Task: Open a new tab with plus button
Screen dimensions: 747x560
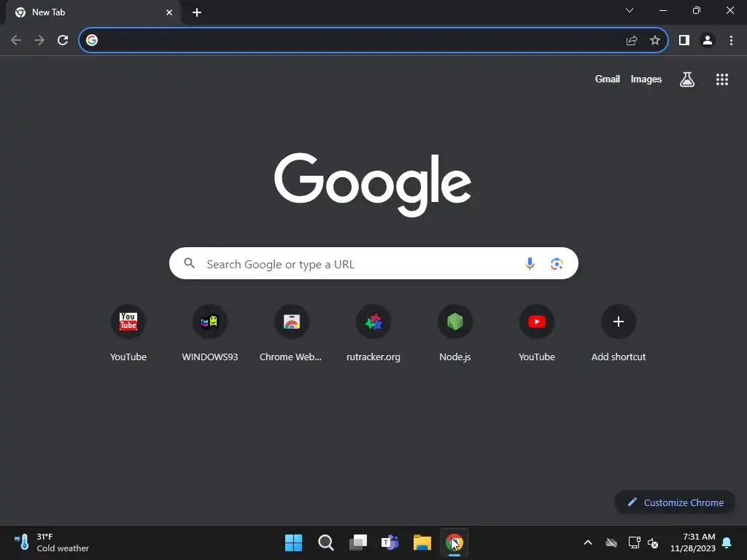Action: tap(197, 12)
